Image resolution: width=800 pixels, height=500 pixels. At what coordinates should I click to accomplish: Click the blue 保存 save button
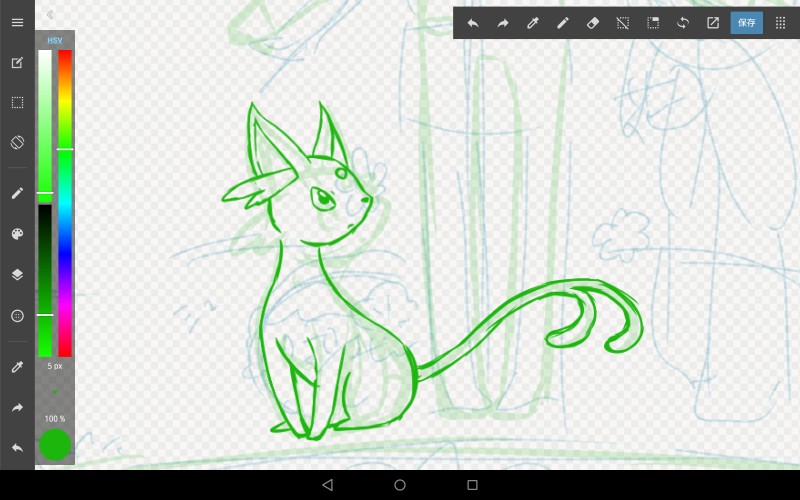click(747, 23)
